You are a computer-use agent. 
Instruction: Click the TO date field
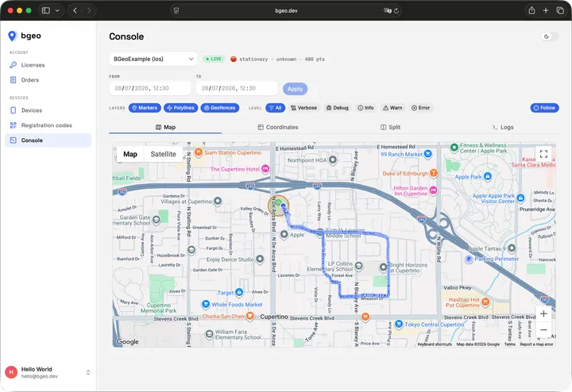pyautogui.click(x=237, y=88)
